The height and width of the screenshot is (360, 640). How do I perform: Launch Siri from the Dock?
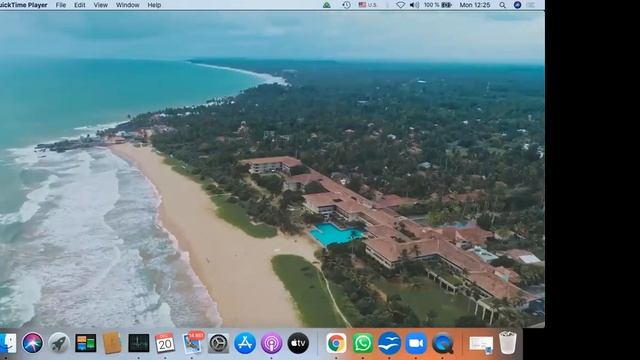click(x=33, y=343)
